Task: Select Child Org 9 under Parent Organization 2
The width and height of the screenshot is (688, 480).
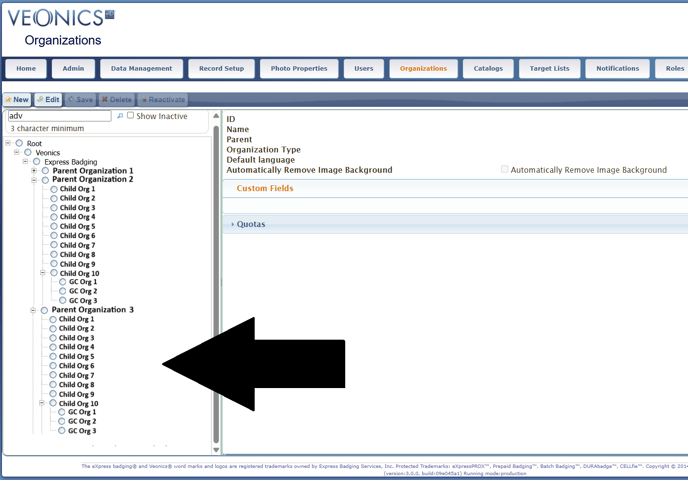Action: pyautogui.click(x=54, y=264)
